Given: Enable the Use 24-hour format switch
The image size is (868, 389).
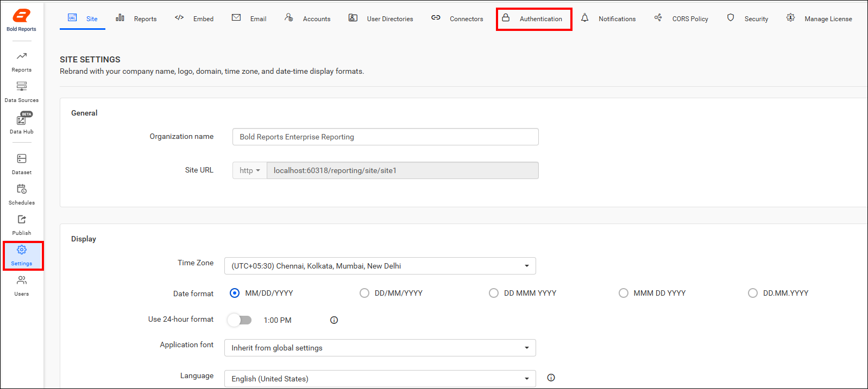Looking at the screenshot, I should coord(240,320).
